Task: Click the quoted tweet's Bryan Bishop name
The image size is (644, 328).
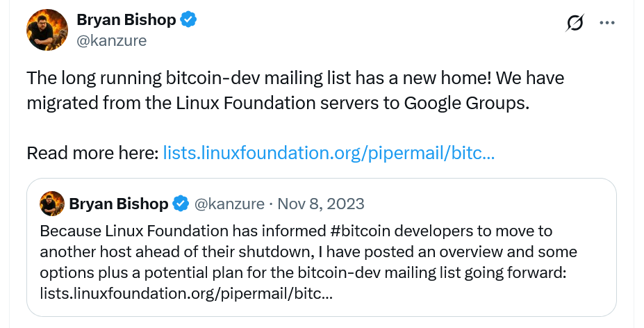Action: point(119,204)
